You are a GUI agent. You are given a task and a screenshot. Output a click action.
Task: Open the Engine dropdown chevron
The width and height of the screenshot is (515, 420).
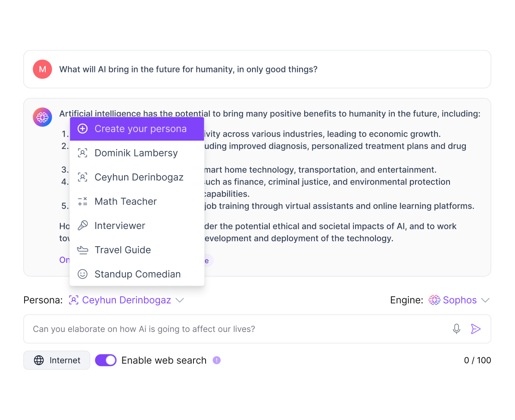(x=485, y=300)
